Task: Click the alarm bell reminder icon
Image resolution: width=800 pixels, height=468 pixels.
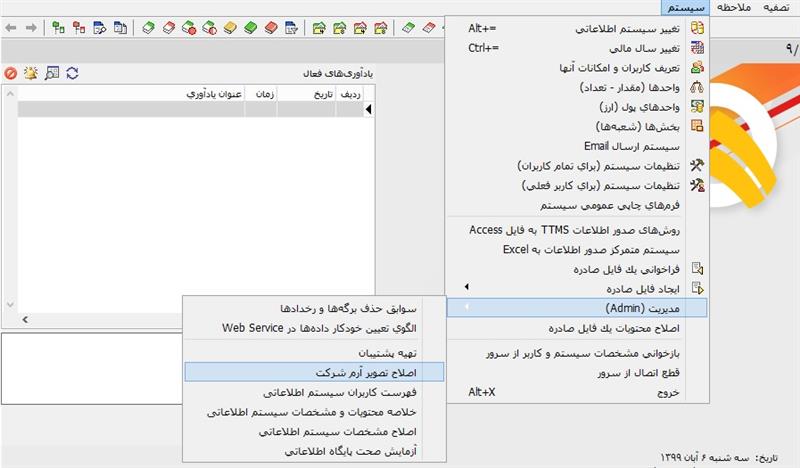Action: [31, 73]
